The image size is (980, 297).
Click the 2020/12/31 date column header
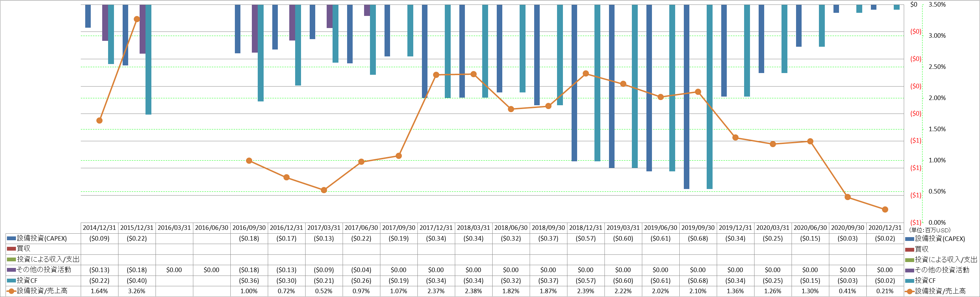click(x=885, y=228)
